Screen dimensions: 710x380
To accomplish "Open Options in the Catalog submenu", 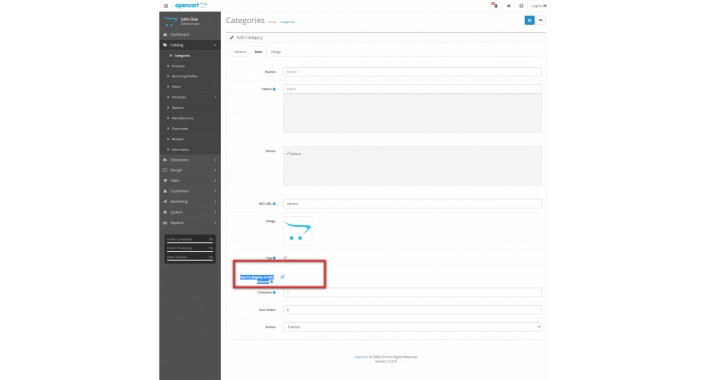I will (190, 108).
